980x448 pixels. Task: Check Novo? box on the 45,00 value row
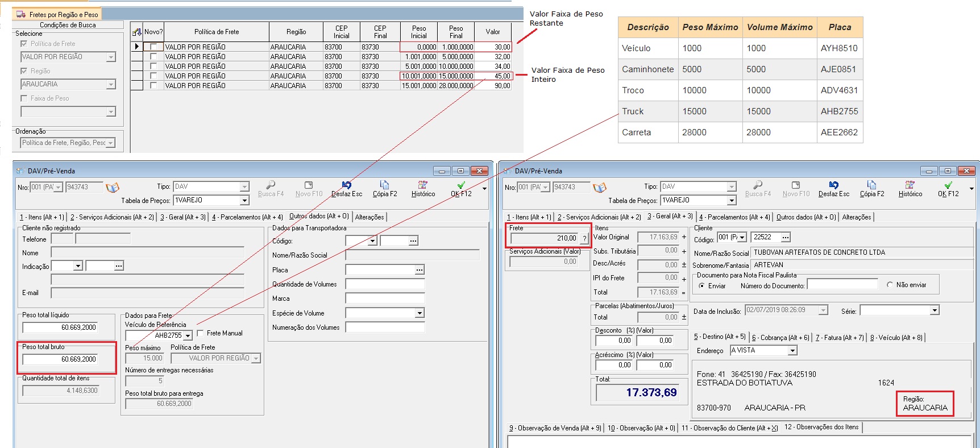pyautogui.click(x=153, y=76)
